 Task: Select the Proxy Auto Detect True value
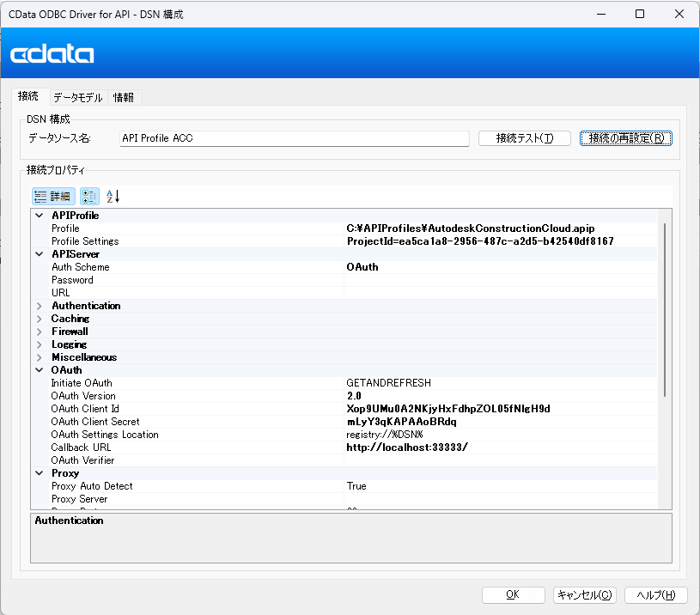tap(356, 486)
